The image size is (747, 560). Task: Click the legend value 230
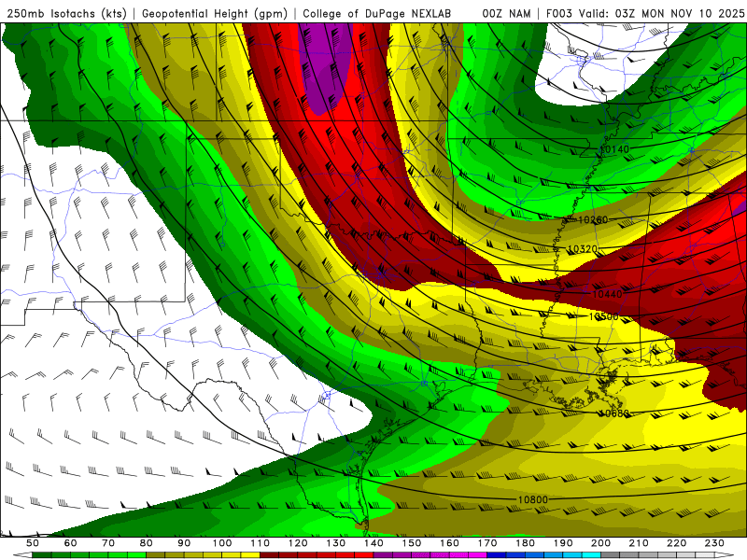tap(714, 543)
